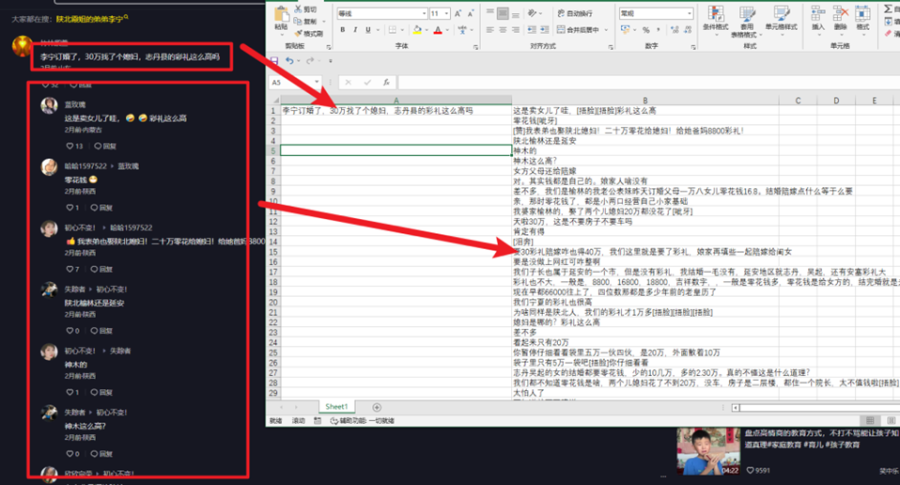Apply the yellow fill color bucket
The height and width of the screenshot is (485, 900).
[x=417, y=30]
